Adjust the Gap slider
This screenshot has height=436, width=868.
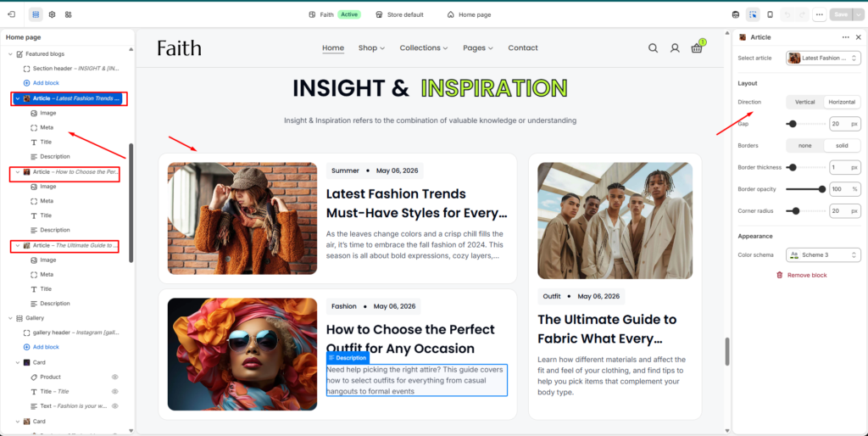(x=806, y=124)
